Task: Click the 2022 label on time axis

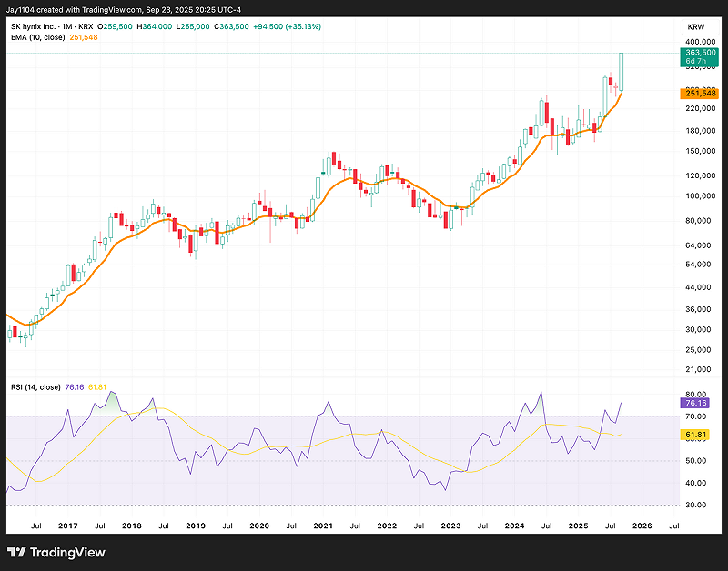Action: pos(387,526)
